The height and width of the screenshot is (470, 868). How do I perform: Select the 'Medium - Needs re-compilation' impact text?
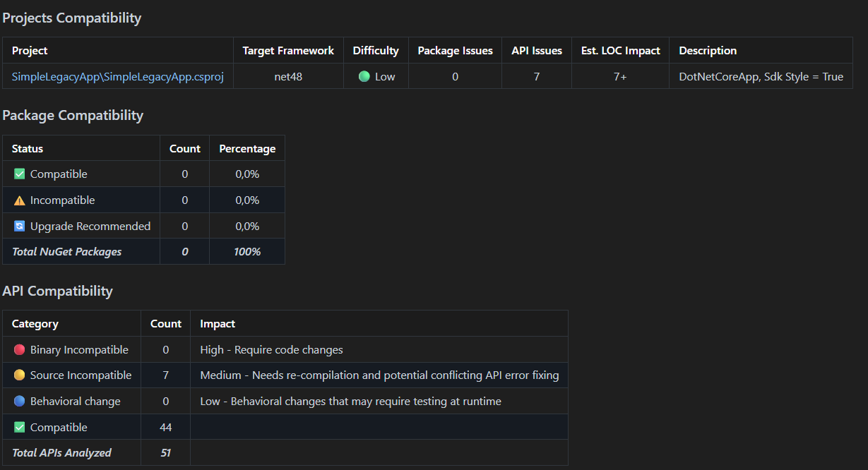point(379,375)
